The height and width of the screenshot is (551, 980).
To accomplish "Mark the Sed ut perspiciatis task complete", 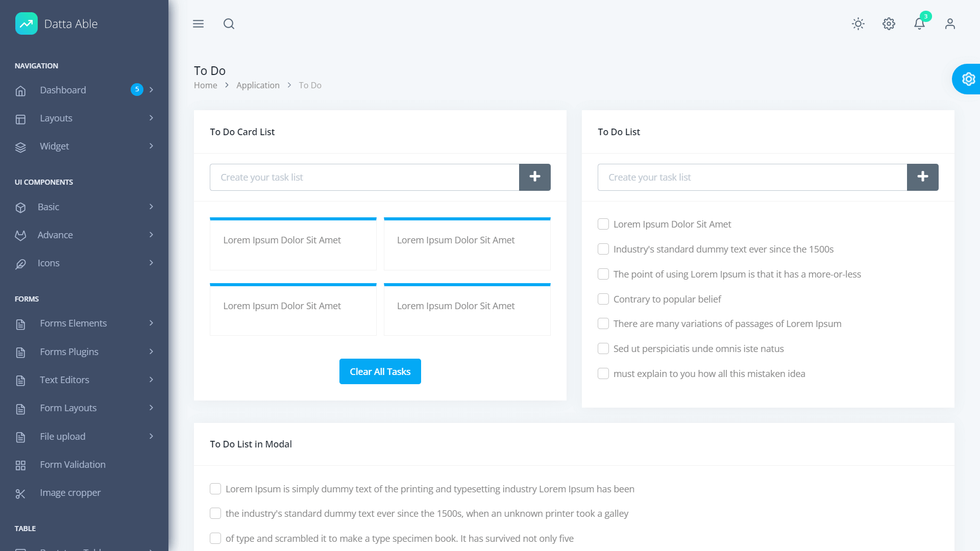I will click(603, 348).
